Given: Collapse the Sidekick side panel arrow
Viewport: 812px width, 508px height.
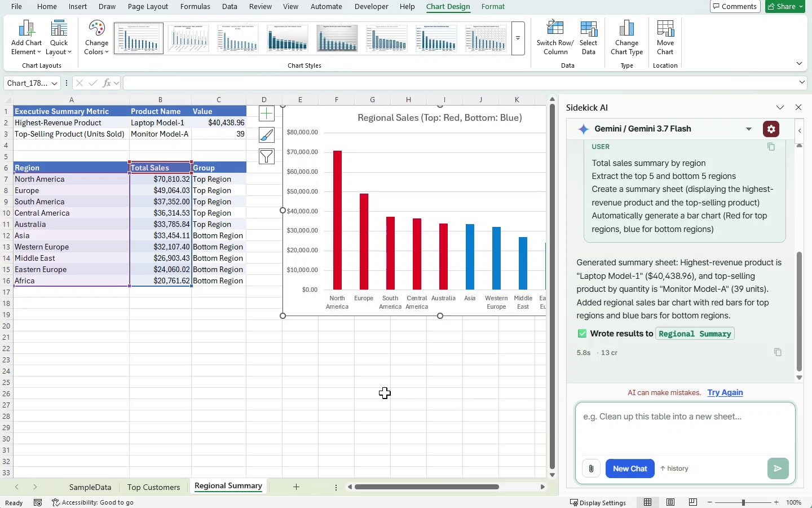Looking at the screenshot, I should pos(800,131).
